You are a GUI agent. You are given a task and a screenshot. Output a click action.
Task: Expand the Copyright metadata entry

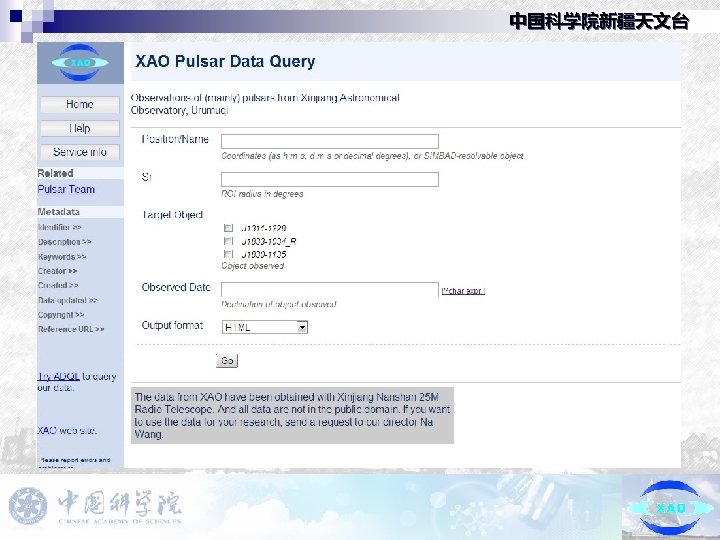click(x=61, y=315)
